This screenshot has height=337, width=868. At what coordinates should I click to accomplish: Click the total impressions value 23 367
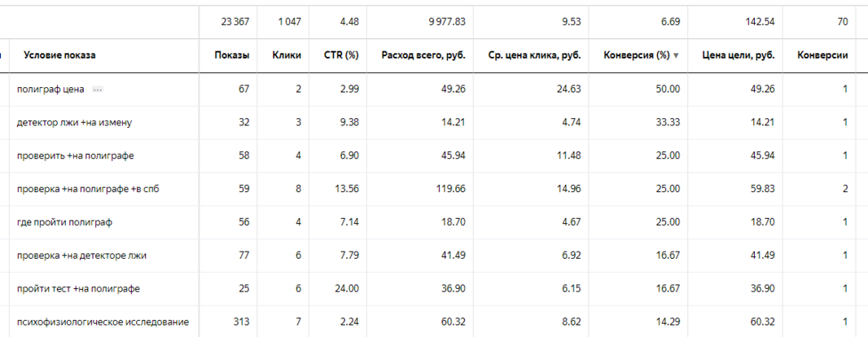point(235,22)
